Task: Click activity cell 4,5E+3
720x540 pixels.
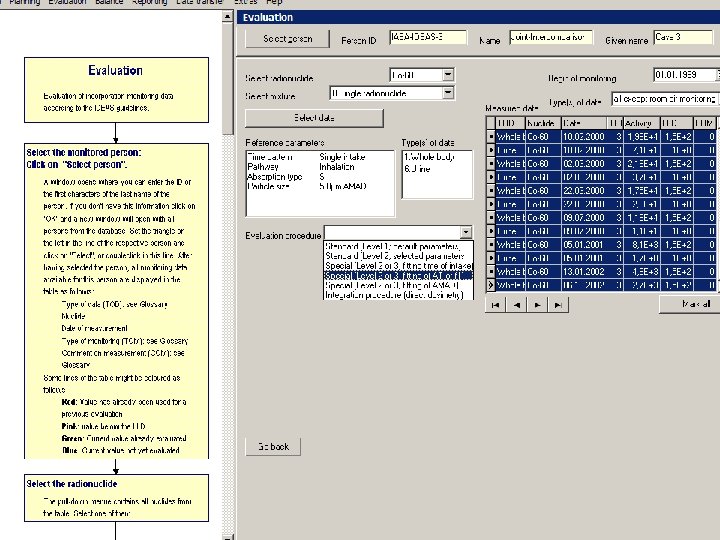Action: click(x=641, y=272)
